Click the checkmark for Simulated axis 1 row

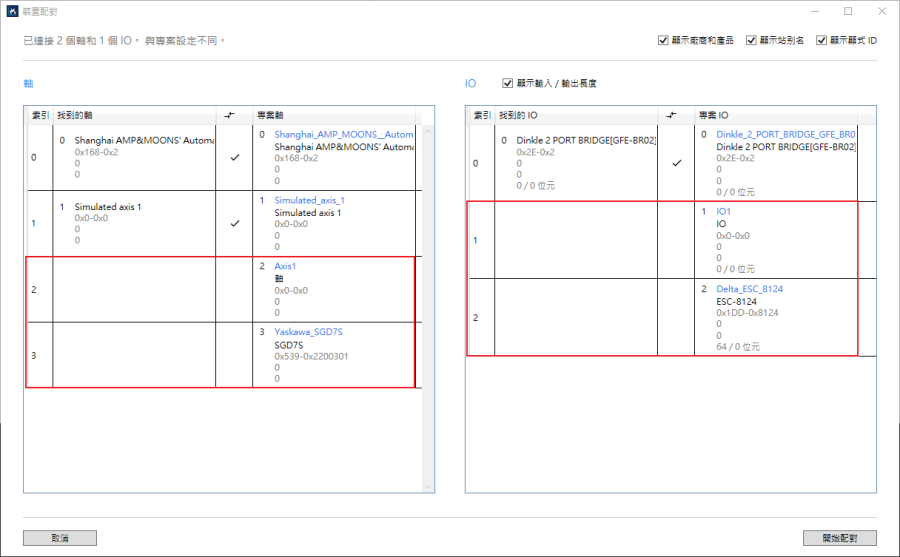pos(235,223)
